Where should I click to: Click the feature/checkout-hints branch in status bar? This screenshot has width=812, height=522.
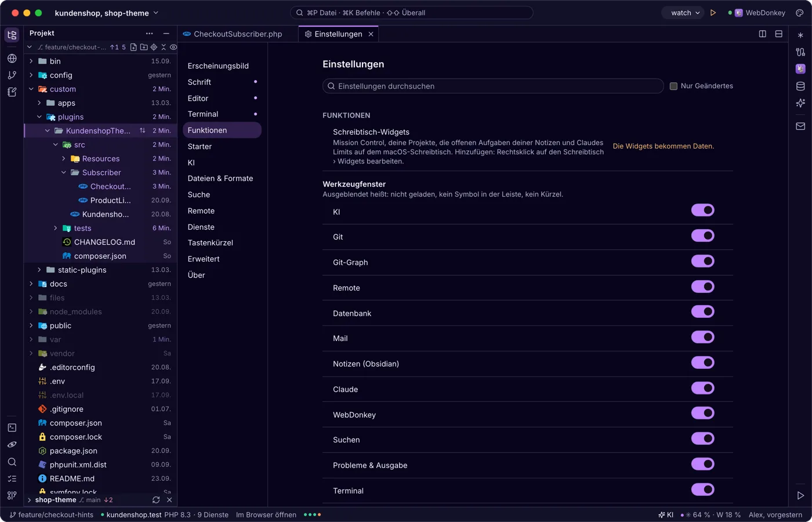(52, 515)
